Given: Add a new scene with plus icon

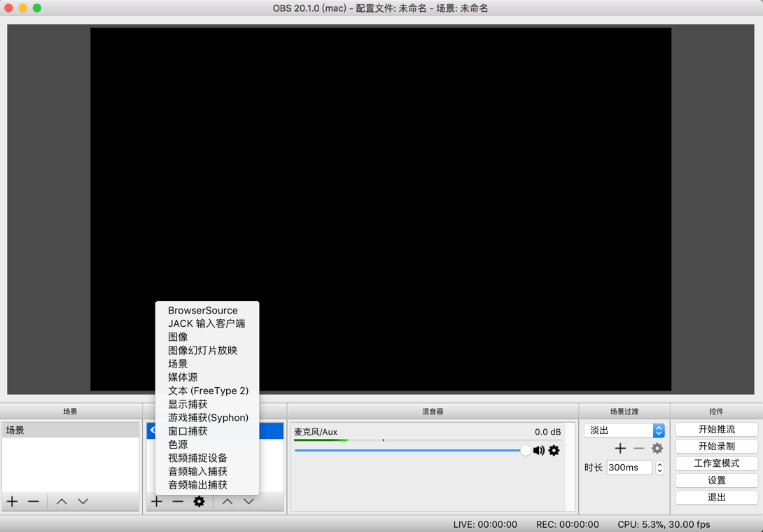Looking at the screenshot, I should click(x=12, y=501).
